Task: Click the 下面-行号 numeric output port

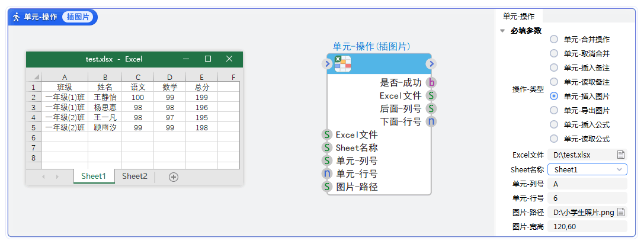Action: point(431,121)
